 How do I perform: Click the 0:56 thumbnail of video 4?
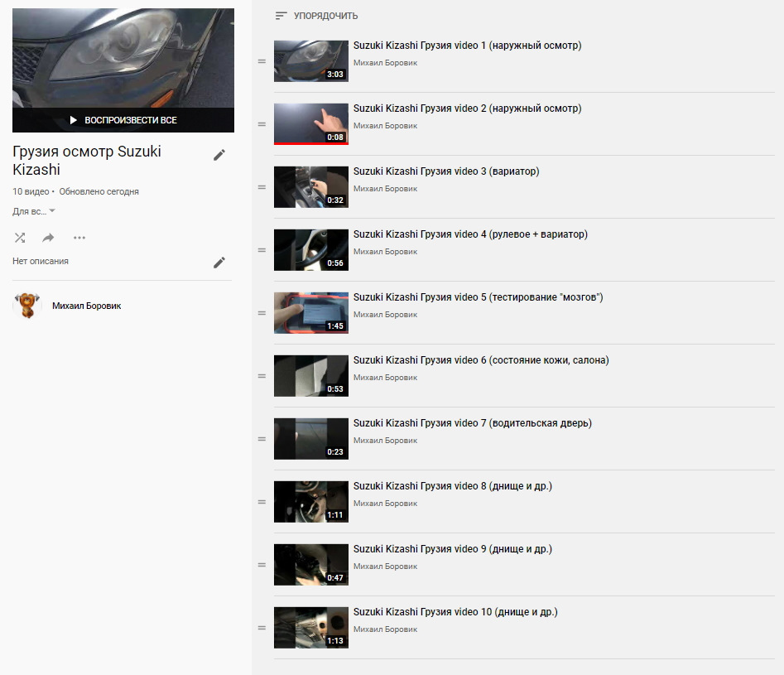311,250
